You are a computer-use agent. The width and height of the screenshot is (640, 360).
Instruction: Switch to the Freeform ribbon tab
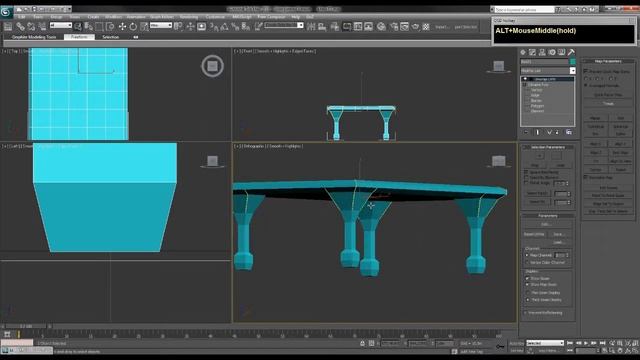79,37
